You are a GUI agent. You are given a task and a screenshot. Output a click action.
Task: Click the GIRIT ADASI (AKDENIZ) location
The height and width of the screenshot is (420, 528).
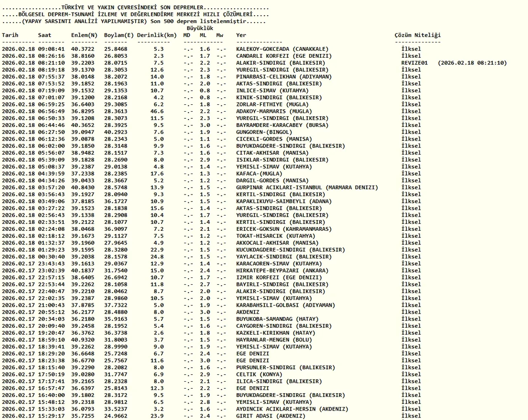click(x=271, y=416)
